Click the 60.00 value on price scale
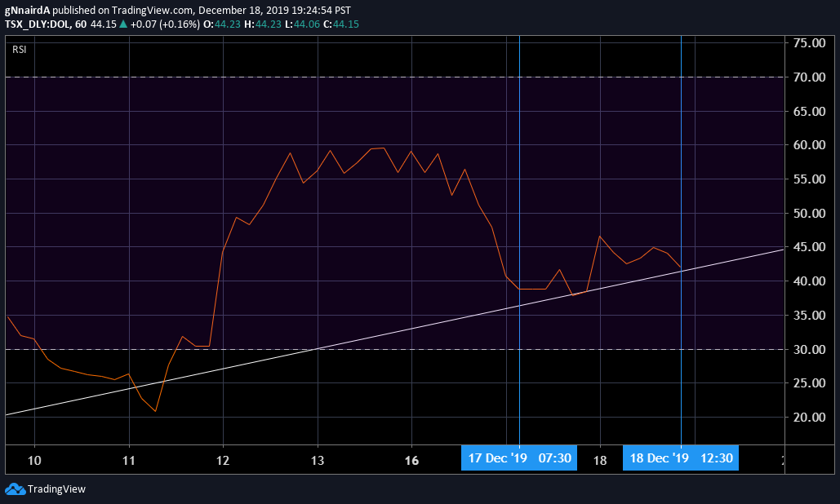 (809, 145)
